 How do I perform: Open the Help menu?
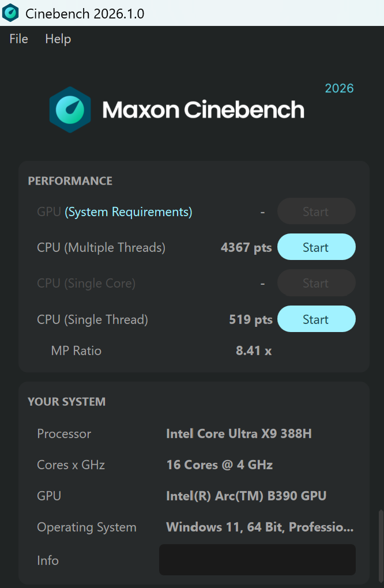(x=58, y=39)
